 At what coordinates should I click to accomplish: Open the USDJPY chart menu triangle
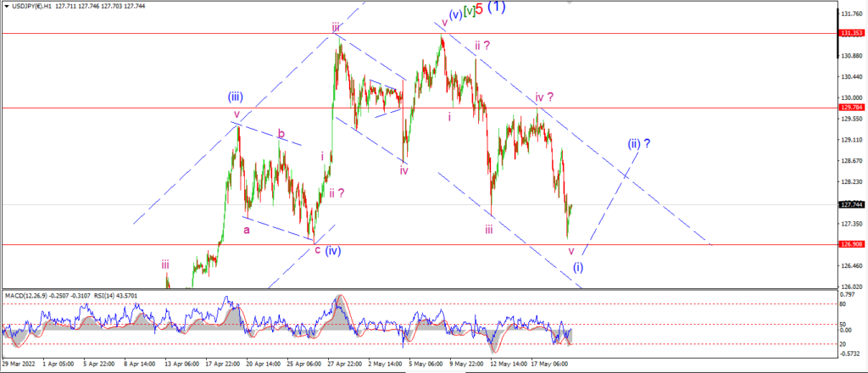click(x=7, y=7)
